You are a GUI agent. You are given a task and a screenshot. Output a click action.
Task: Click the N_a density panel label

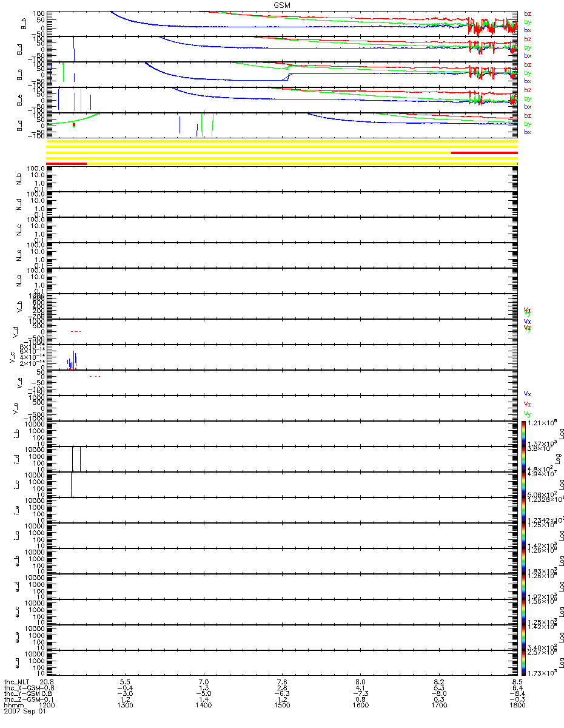(x=19, y=281)
